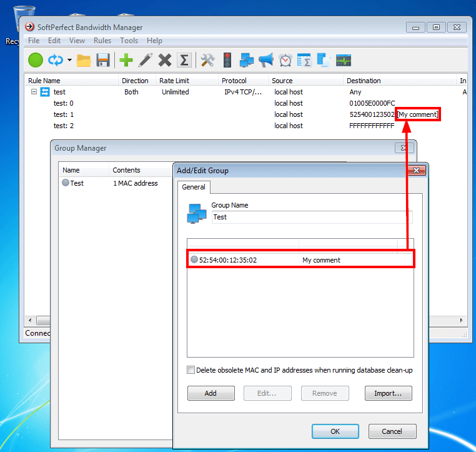
Task: Edit selected rule with the pencil icon
Action: click(146, 60)
